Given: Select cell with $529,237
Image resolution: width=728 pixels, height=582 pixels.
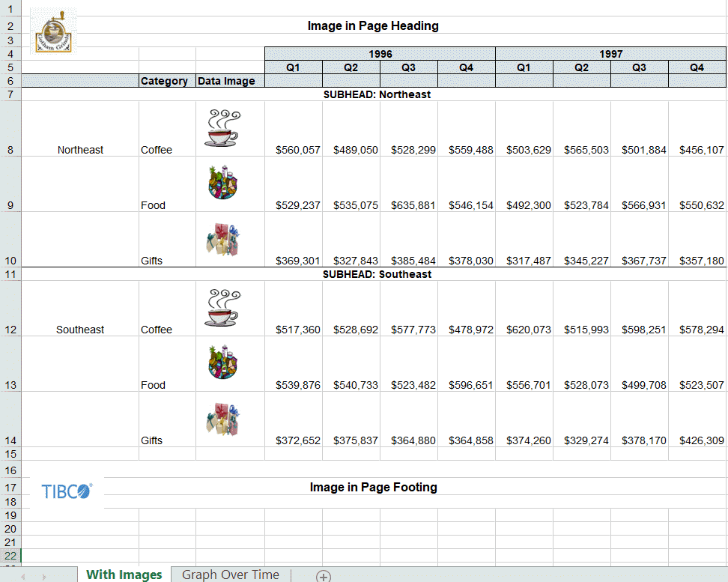Looking at the screenshot, I should click(294, 184).
